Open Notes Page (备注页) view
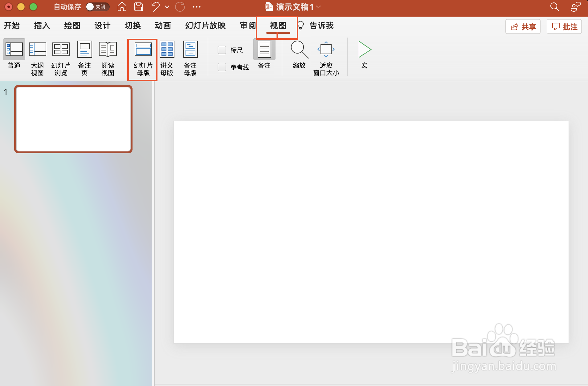The height and width of the screenshot is (386, 588). point(84,58)
